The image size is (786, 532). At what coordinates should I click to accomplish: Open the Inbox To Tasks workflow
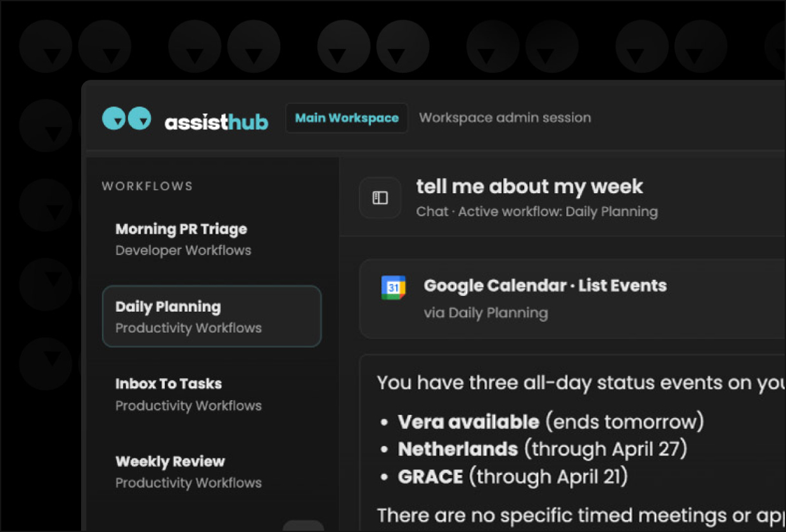click(x=211, y=394)
